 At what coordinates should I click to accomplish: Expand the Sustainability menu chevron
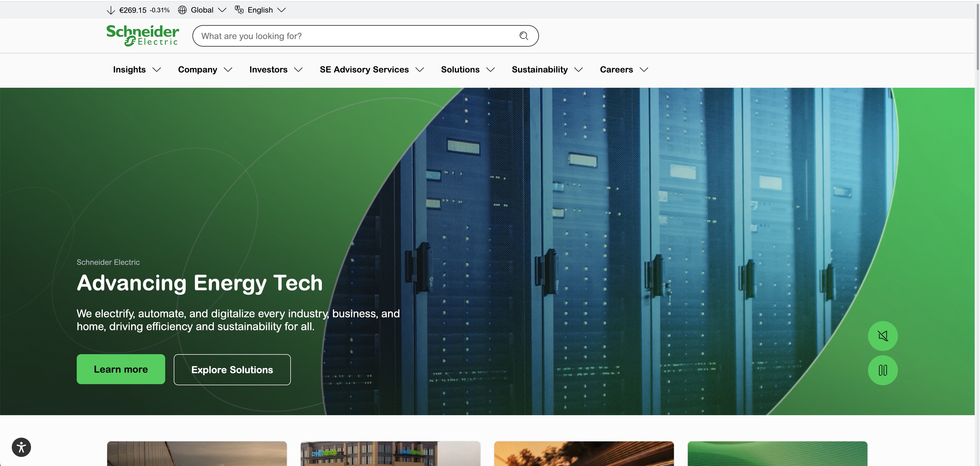[578, 70]
